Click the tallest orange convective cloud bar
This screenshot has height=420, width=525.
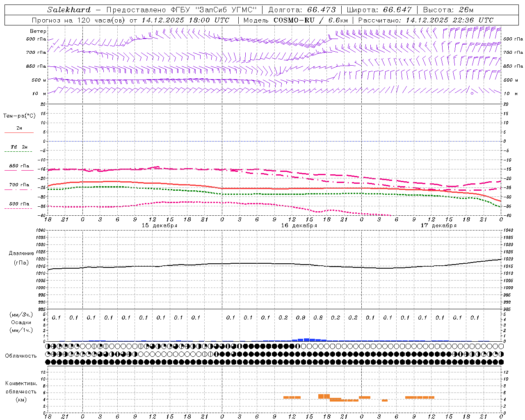click(x=324, y=396)
